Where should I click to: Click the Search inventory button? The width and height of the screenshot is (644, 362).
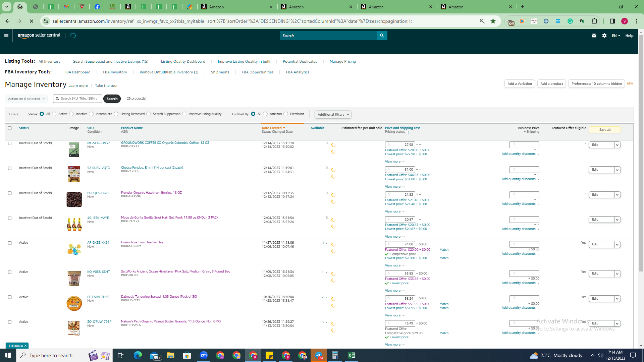[x=112, y=99]
